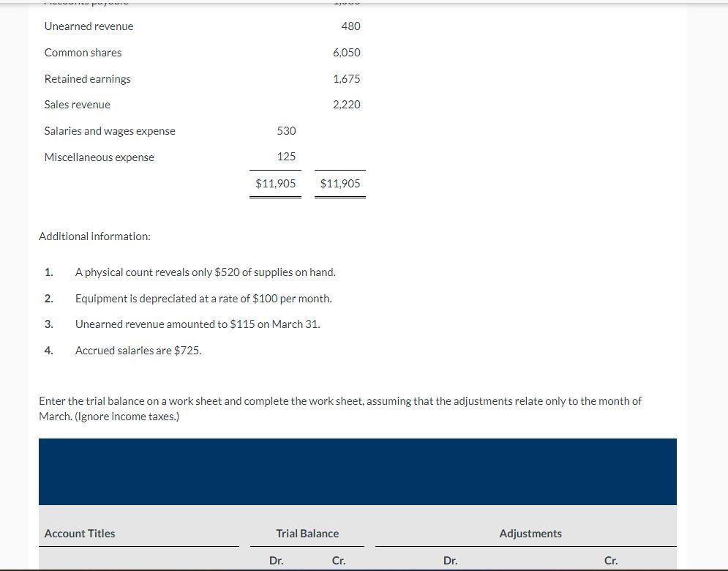The image size is (728, 571).
Task: Select the item about $115 unearned revenue
Action: (x=198, y=324)
